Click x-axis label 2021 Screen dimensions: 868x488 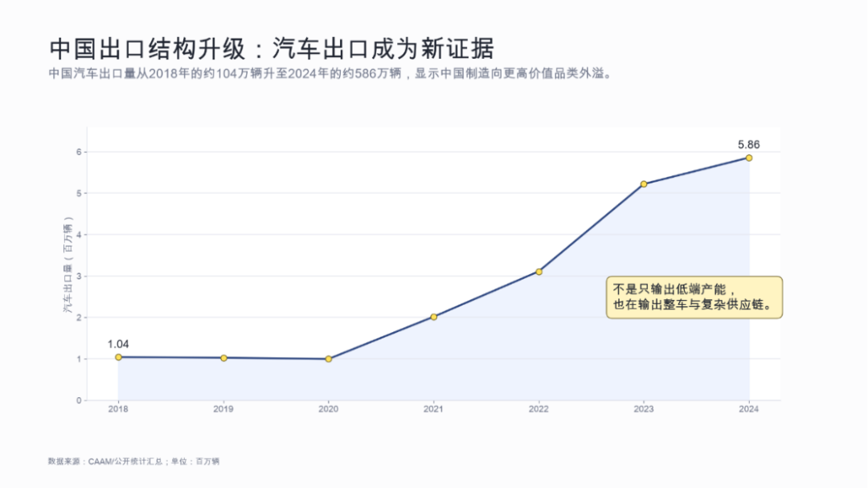pyautogui.click(x=434, y=409)
